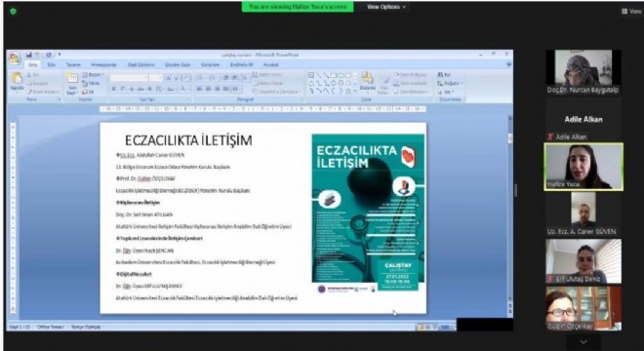Open the View Options dropdown in Zoom
Screen dimensions: 644x351
coord(385,7)
